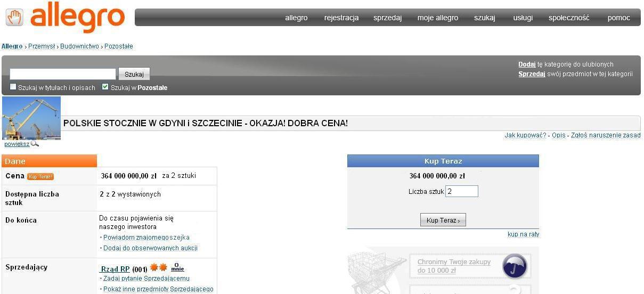Click the 'Kup Teraz ›' purchase button

443,220
